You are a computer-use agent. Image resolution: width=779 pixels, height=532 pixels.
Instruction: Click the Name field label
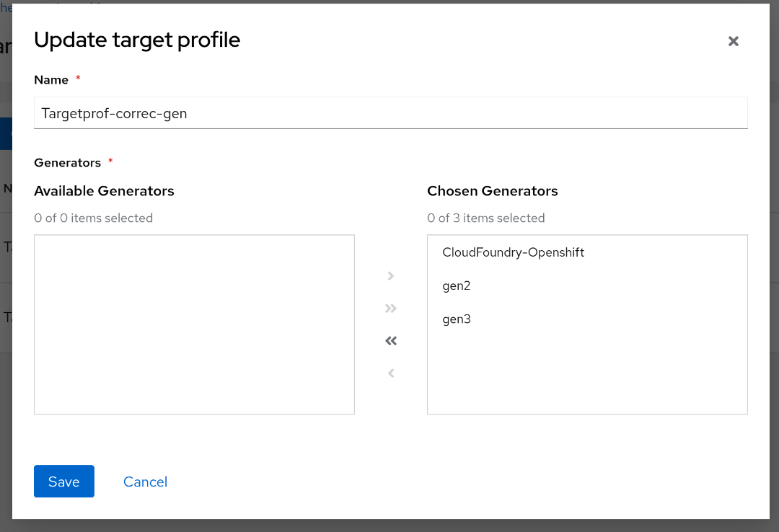[51, 80]
